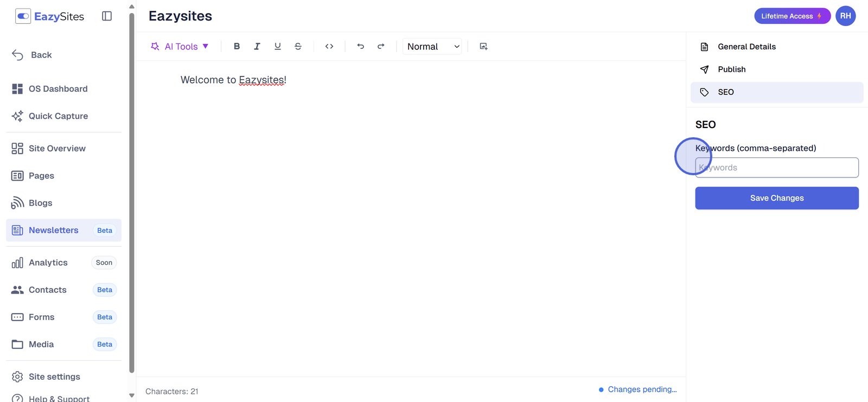This screenshot has height=402, width=868.
Task: Click the EazySites logo
Action: click(50, 16)
